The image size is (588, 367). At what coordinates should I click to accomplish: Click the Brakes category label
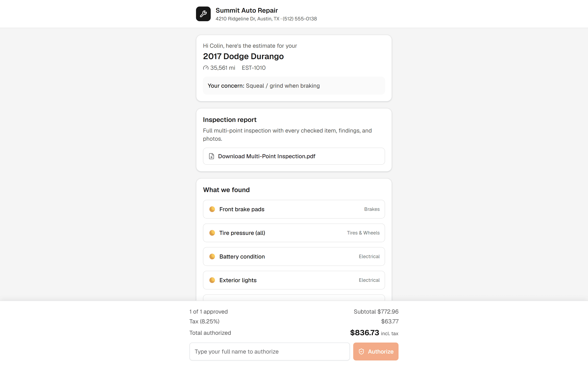click(x=372, y=209)
